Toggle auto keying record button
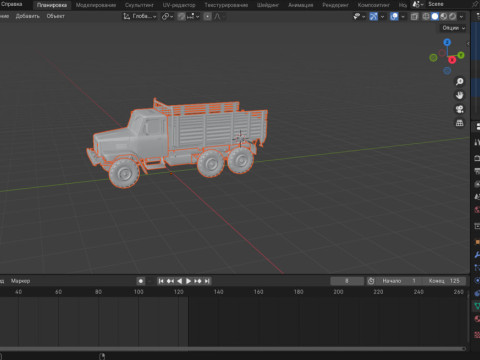480x360 pixels. [141, 281]
